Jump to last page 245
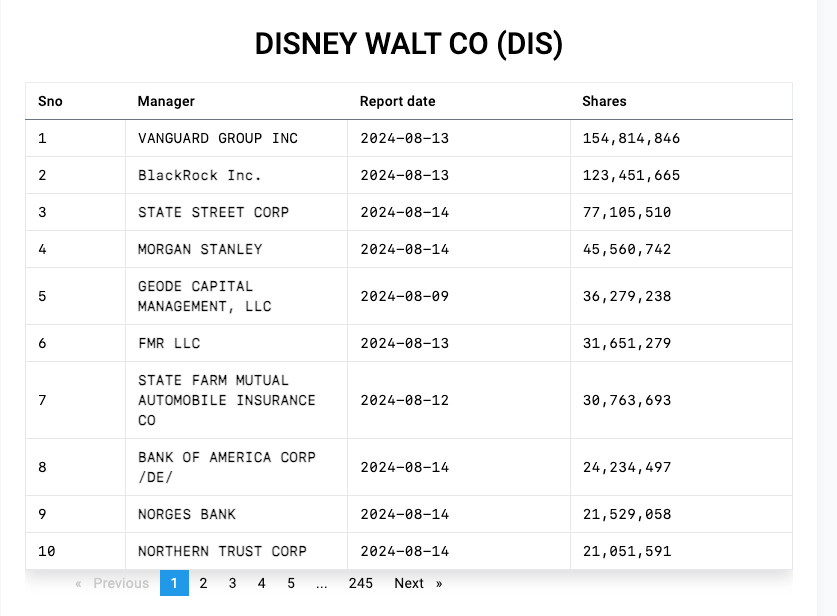 (x=360, y=583)
